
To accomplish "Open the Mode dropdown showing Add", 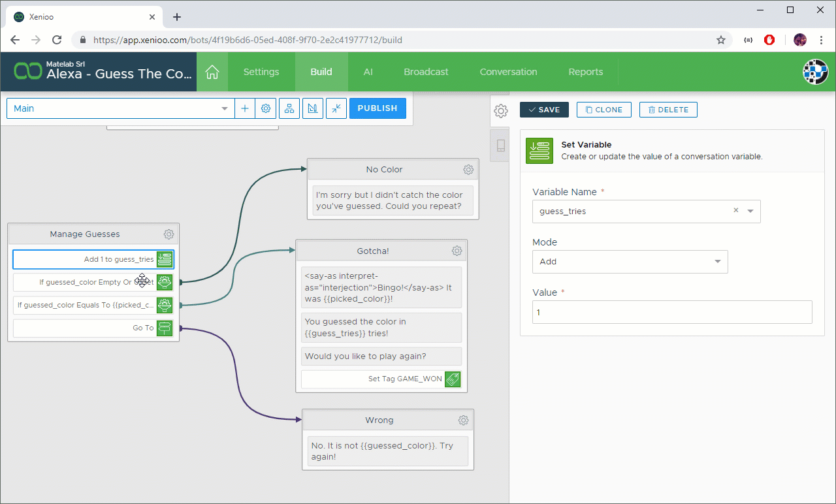I will pos(630,261).
